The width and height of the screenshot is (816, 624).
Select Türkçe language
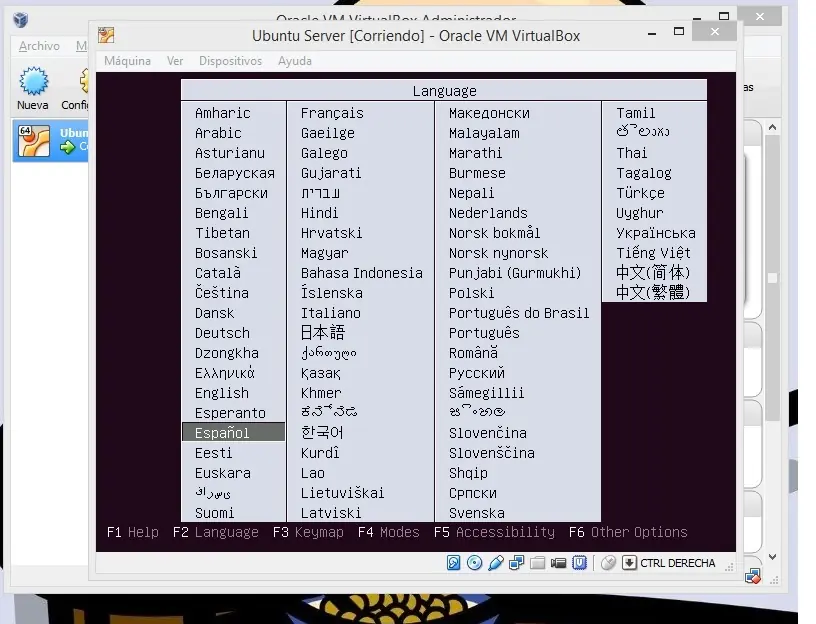click(640, 193)
